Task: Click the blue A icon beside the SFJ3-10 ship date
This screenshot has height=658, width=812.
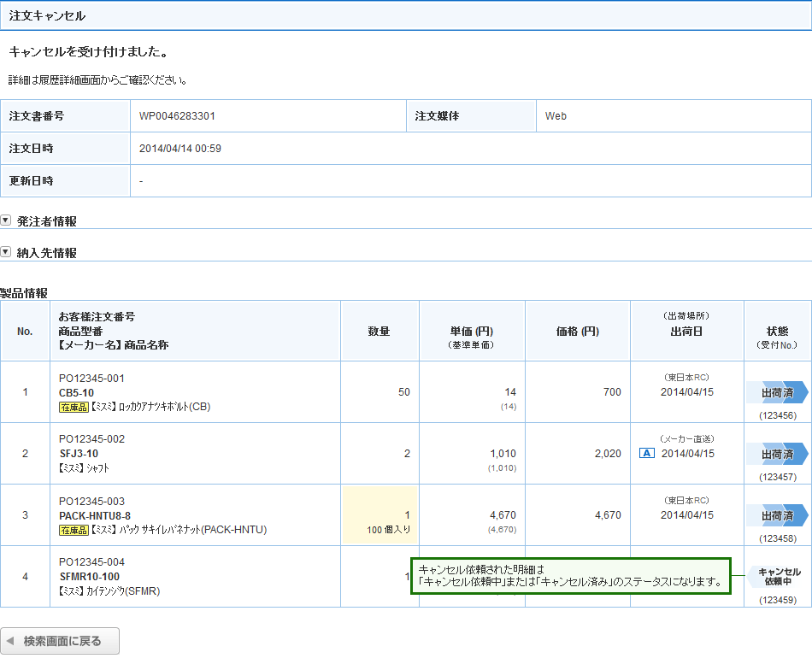Action: [x=647, y=454]
